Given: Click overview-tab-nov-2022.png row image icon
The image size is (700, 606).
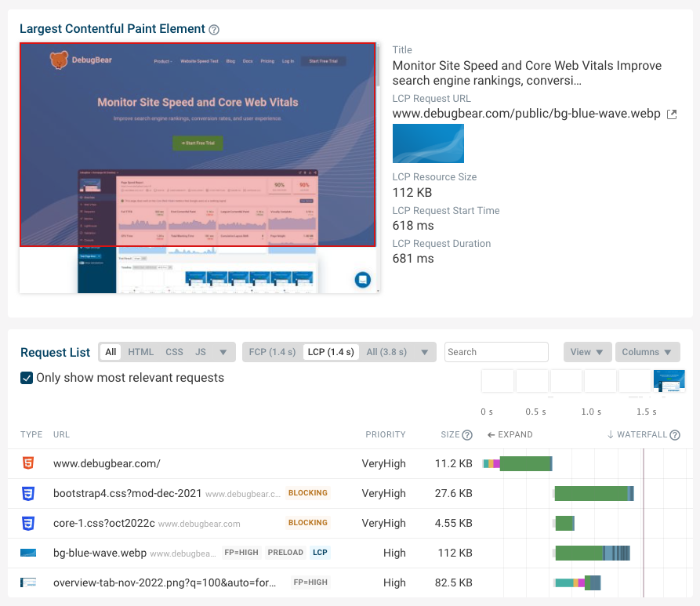Looking at the screenshot, I should click(x=28, y=582).
